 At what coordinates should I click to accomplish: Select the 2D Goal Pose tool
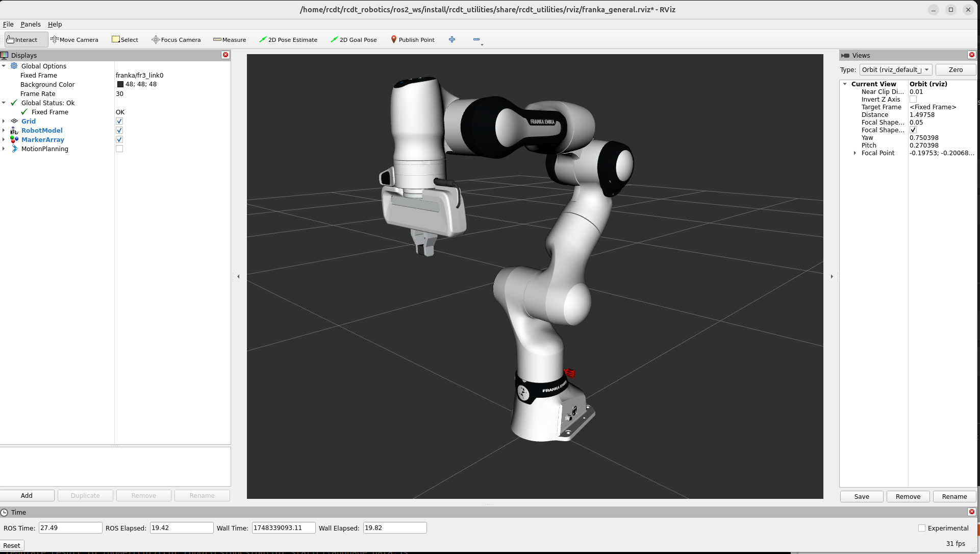pyautogui.click(x=354, y=40)
